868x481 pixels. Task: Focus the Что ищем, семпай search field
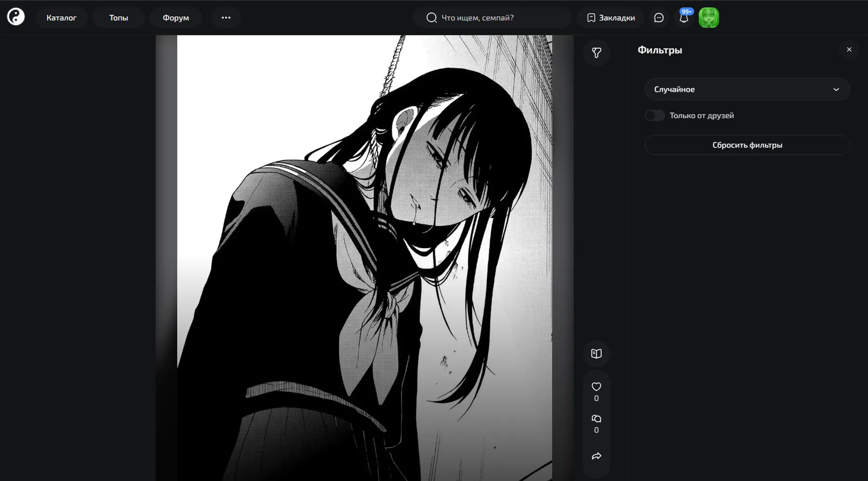[x=492, y=18]
